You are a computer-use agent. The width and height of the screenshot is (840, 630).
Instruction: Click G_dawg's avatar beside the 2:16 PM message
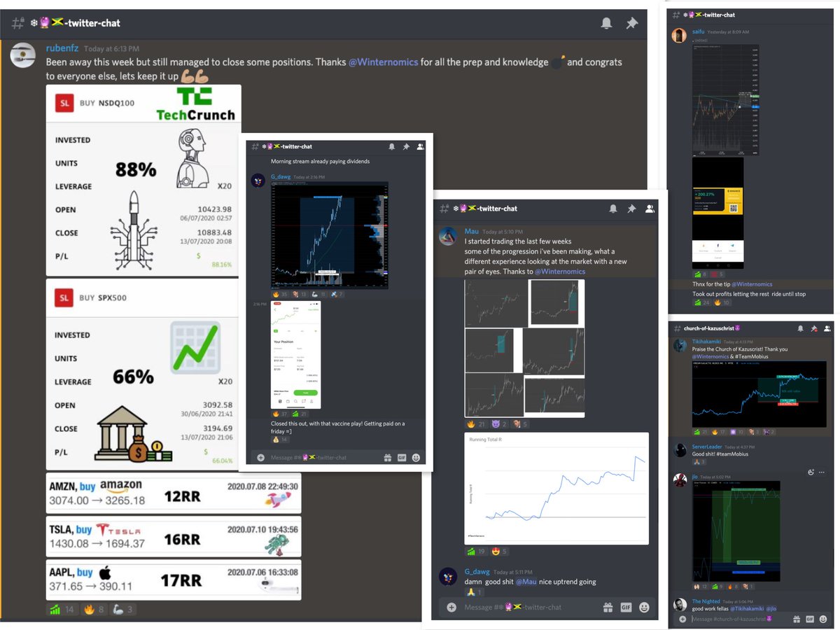pos(258,180)
